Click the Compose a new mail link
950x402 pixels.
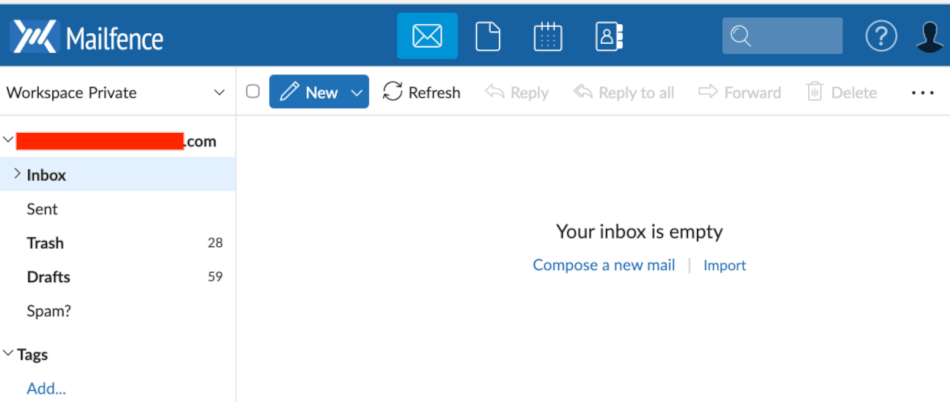(x=603, y=265)
